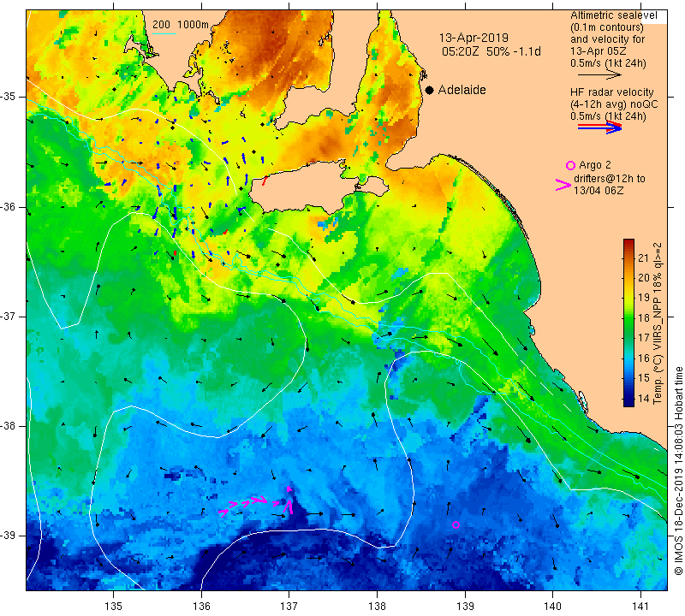Click the -39 latitude axis label

[x=9, y=536]
